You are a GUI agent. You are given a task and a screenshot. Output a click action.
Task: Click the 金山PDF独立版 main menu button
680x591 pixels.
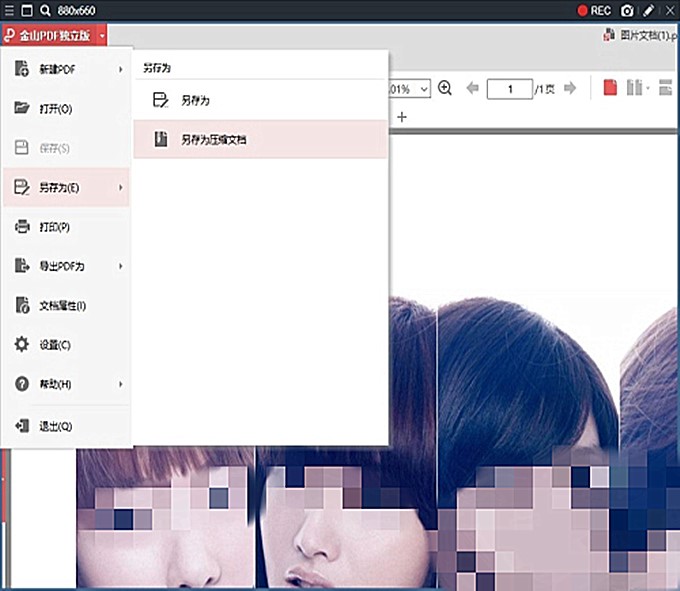[55, 35]
